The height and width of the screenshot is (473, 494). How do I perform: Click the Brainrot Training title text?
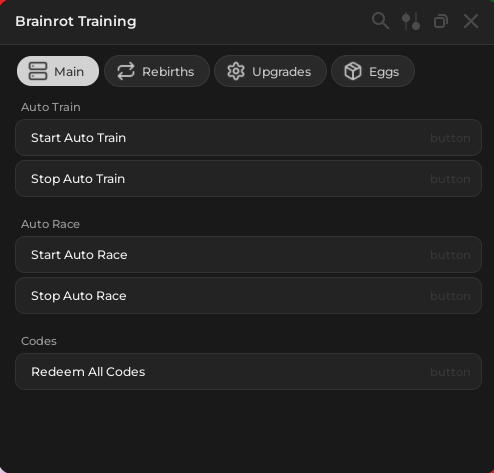76,22
